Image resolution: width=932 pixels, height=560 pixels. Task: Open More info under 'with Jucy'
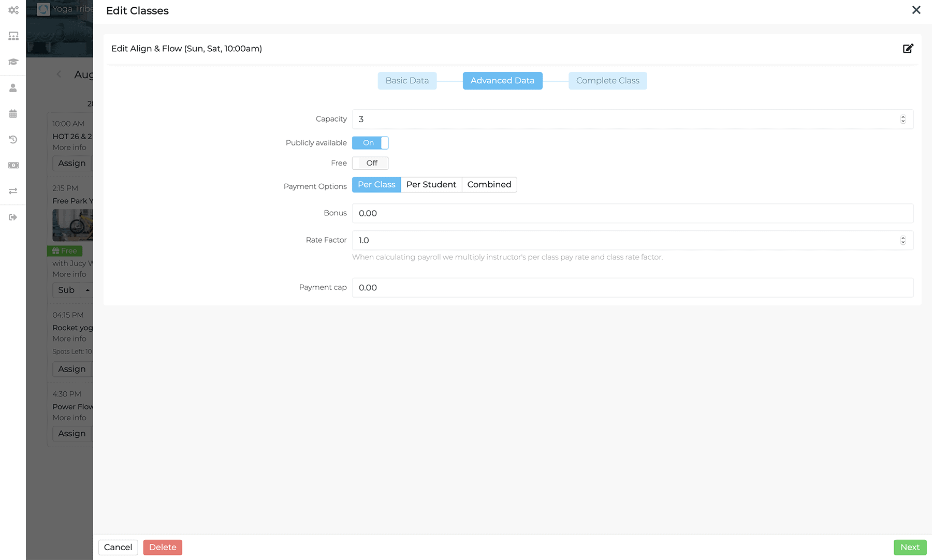(x=69, y=274)
